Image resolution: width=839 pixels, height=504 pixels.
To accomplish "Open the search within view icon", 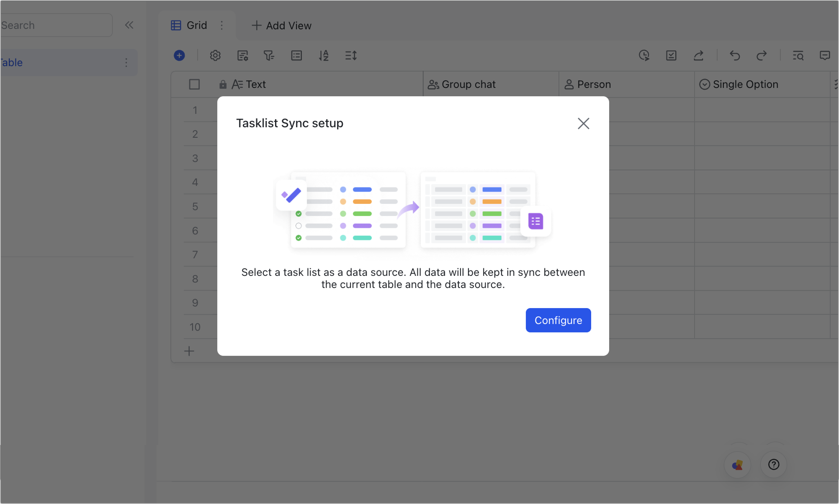I will [799, 55].
